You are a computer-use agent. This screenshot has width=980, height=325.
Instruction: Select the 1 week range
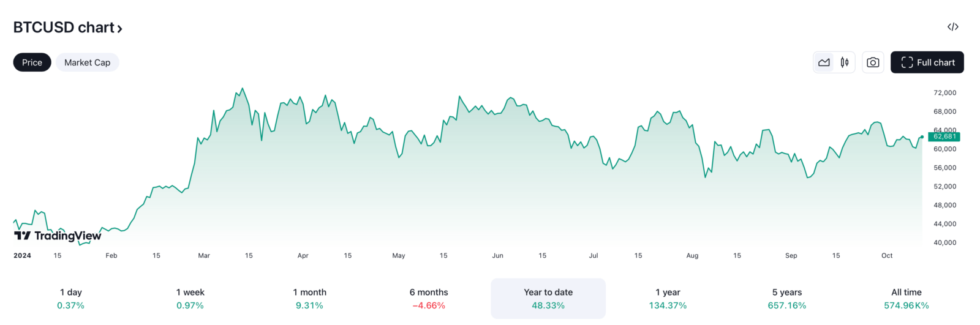coord(190,299)
